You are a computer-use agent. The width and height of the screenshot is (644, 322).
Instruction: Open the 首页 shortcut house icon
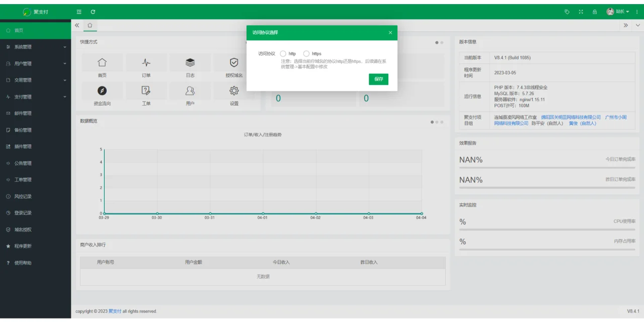102,62
